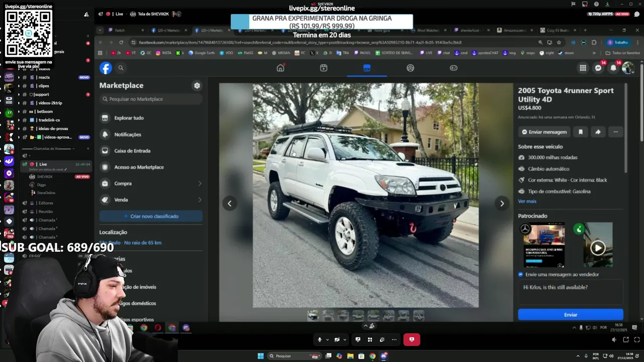The height and width of the screenshot is (362, 644).
Task: Click Enviar mensagem button
Action: tap(544, 132)
